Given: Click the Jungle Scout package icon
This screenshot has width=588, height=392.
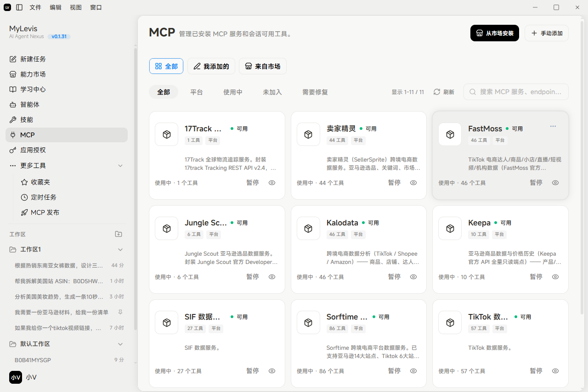Looking at the screenshot, I should 167,229.
